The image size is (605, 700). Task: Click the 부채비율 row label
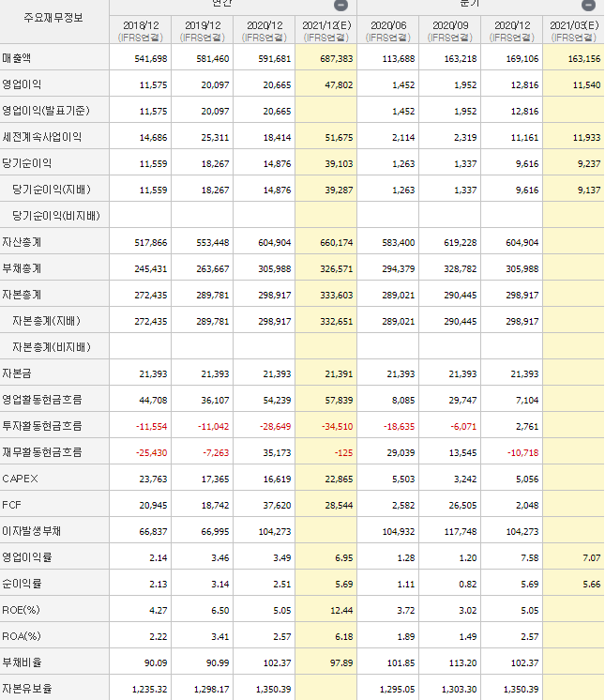pos(22,662)
